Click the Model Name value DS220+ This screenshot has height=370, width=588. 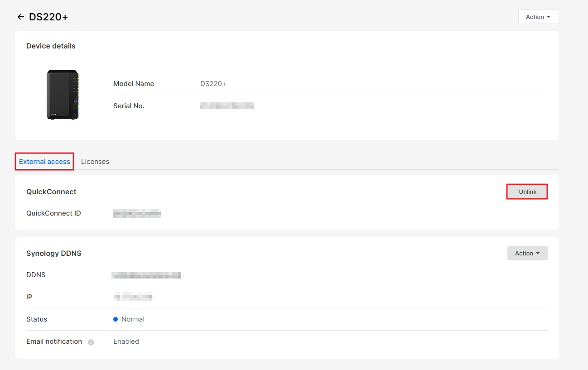coord(213,83)
